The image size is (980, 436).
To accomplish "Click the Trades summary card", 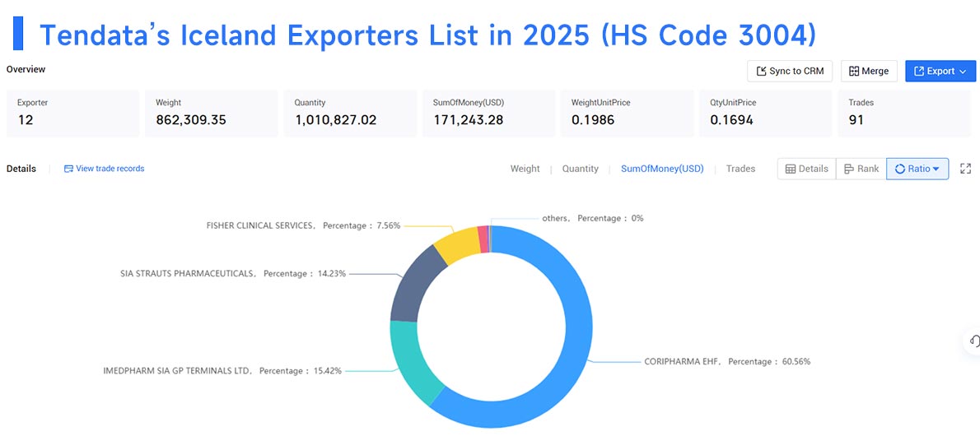I will coord(904,113).
